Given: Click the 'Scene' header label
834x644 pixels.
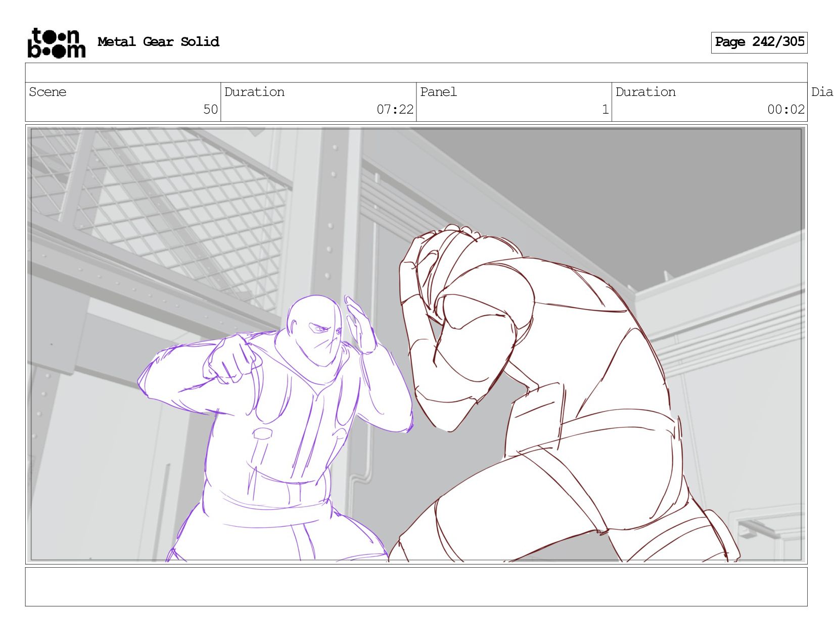Looking at the screenshot, I should (48, 92).
